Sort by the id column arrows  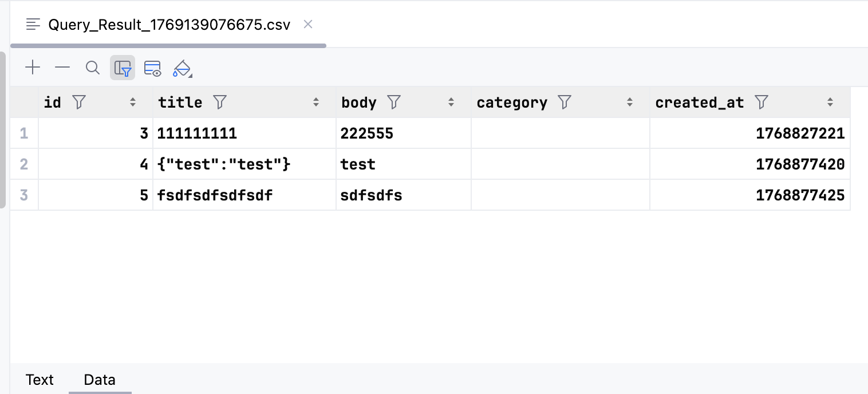(133, 103)
